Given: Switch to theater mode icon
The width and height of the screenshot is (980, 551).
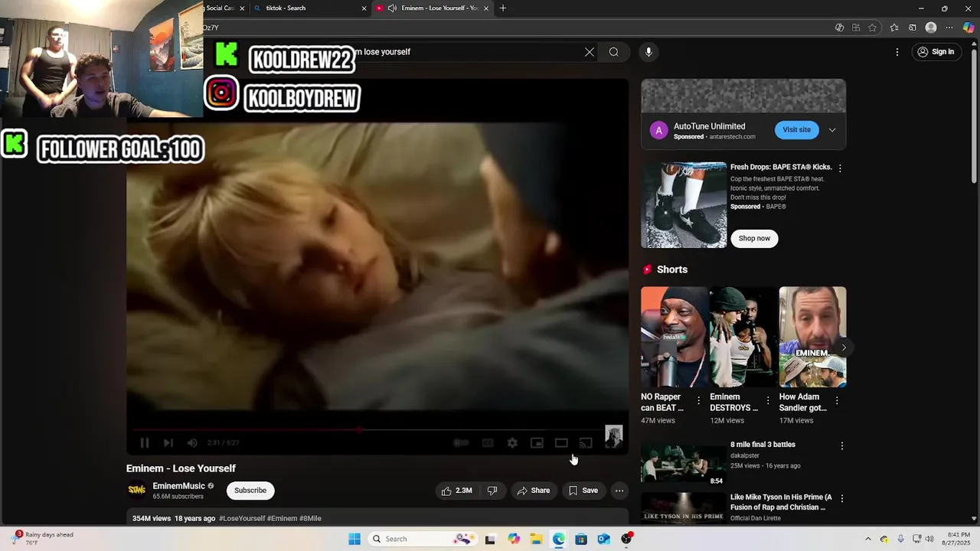Looking at the screenshot, I should [561, 443].
